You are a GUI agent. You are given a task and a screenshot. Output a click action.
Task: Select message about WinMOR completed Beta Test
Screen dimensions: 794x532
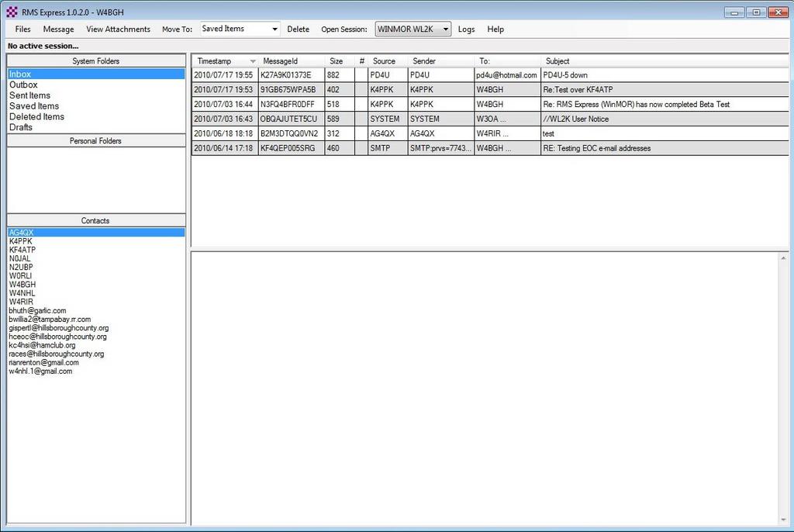pos(490,105)
